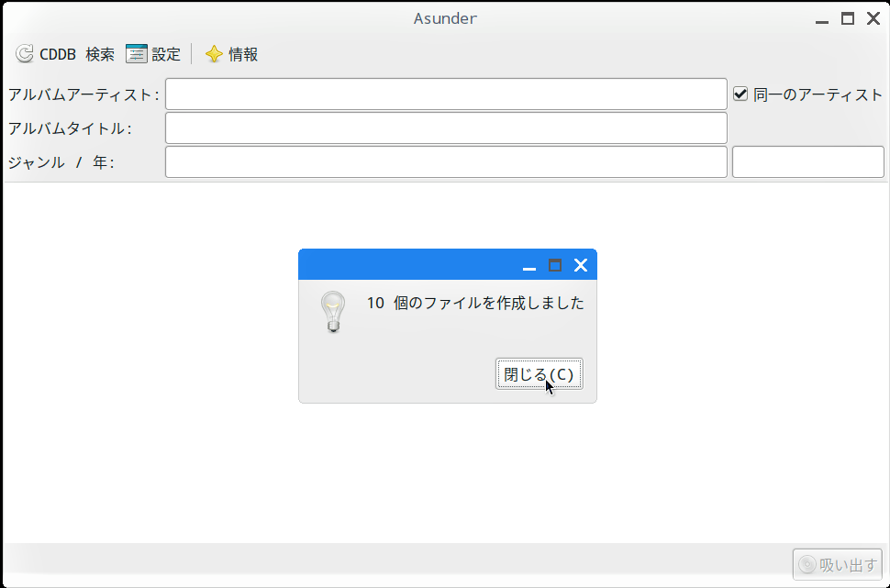Maximize the Asunder main window
This screenshot has width=890, height=588.
848,18
